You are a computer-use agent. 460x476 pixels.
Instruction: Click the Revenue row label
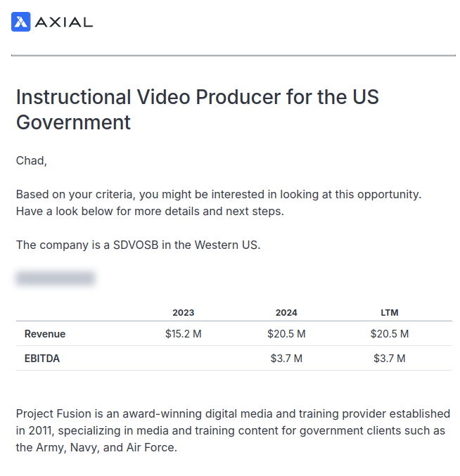pos(45,334)
